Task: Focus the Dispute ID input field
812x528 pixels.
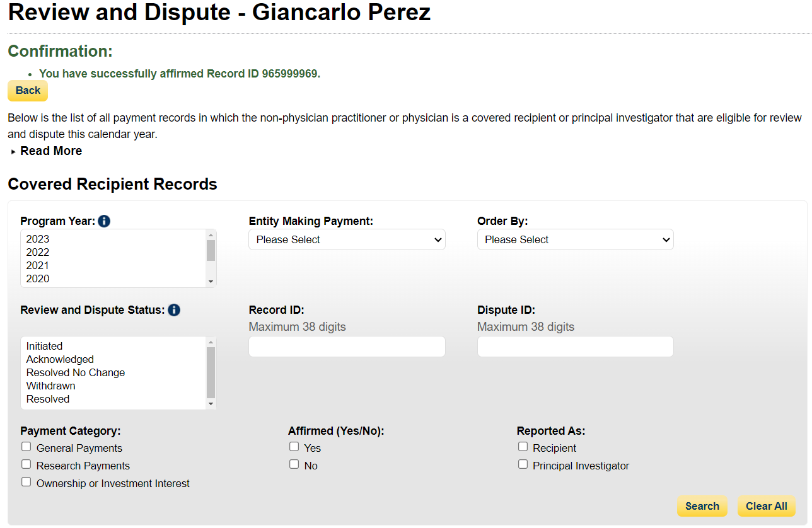Action: 575,347
